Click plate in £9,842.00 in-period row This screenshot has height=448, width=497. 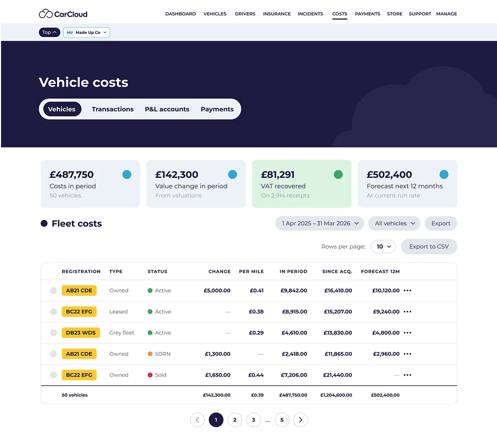pyautogui.click(x=79, y=290)
